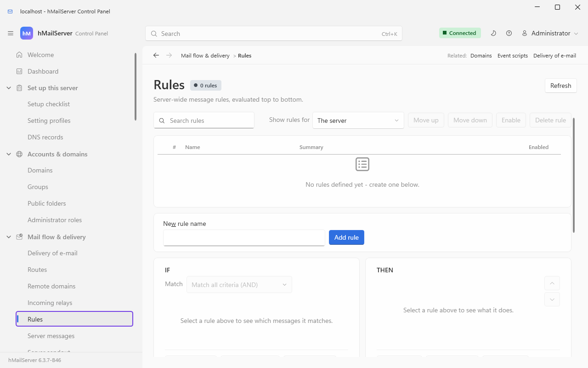Open Domains in the sidebar
588x368 pixels.
coord(40,170)
